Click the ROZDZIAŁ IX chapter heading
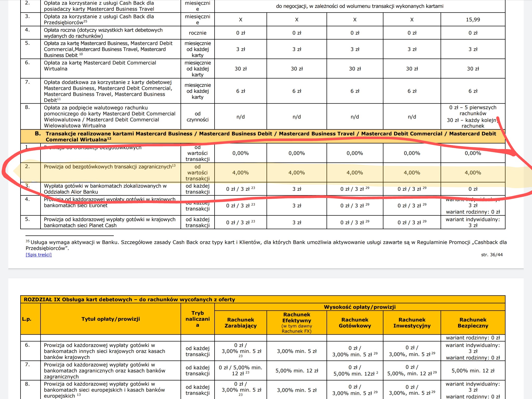The width and height of the screenshot is (532, 399). [x=129, y=299]
